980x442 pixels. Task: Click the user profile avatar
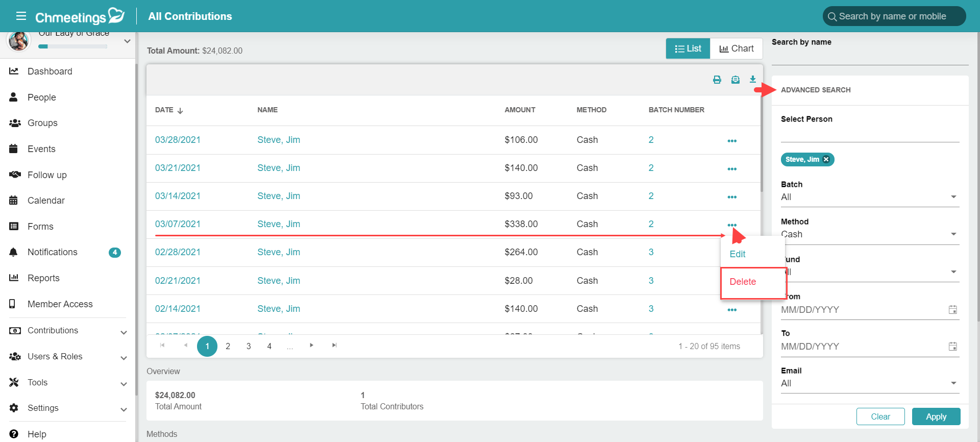pos(19,41)
